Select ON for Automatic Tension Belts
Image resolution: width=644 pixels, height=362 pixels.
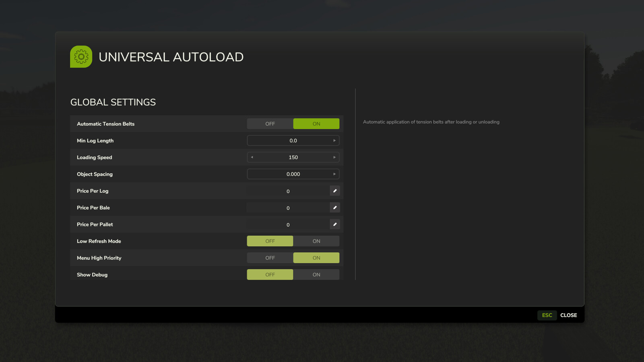tap(316, 123)
